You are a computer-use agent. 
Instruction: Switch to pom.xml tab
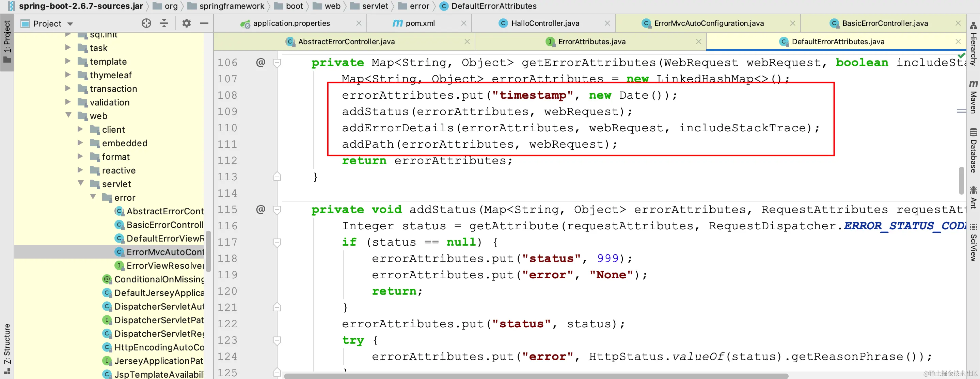[x=420, y=23]
